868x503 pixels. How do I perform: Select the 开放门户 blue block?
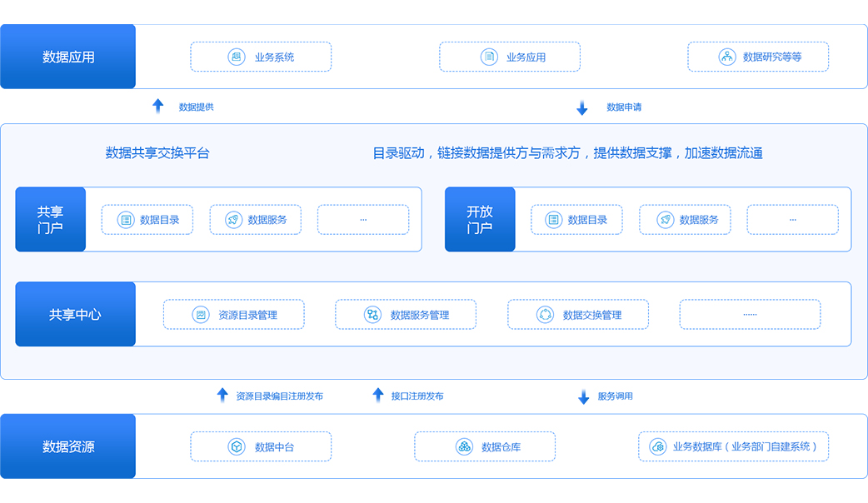click(x=480, y=220)
